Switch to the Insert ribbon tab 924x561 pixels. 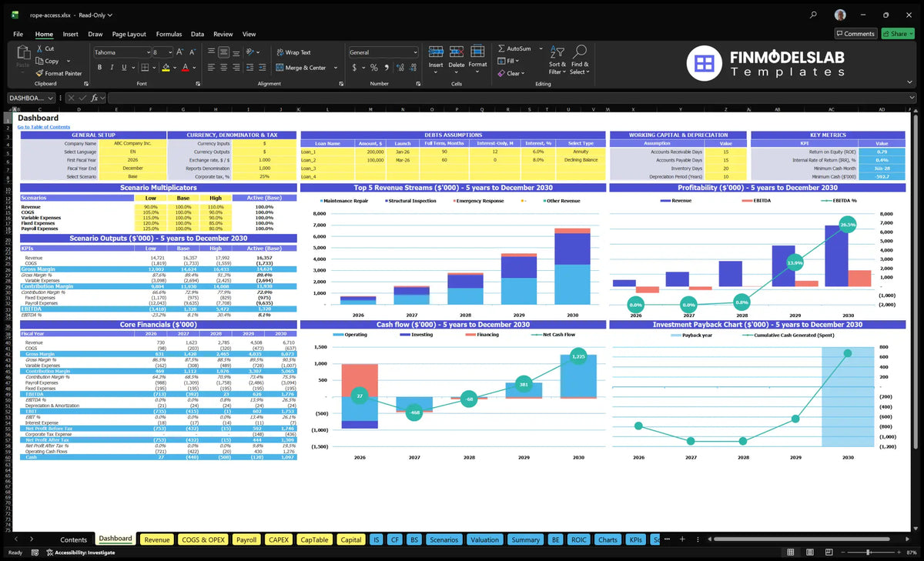point(70,34)
